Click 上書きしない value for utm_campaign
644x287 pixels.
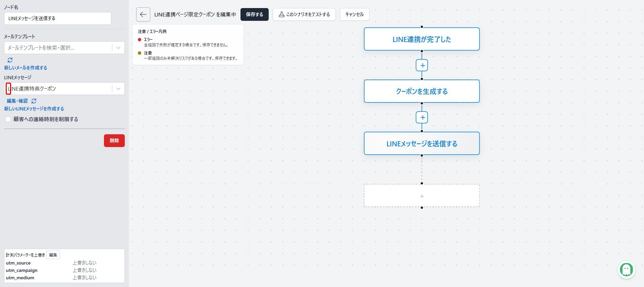[x=85, y=270]
